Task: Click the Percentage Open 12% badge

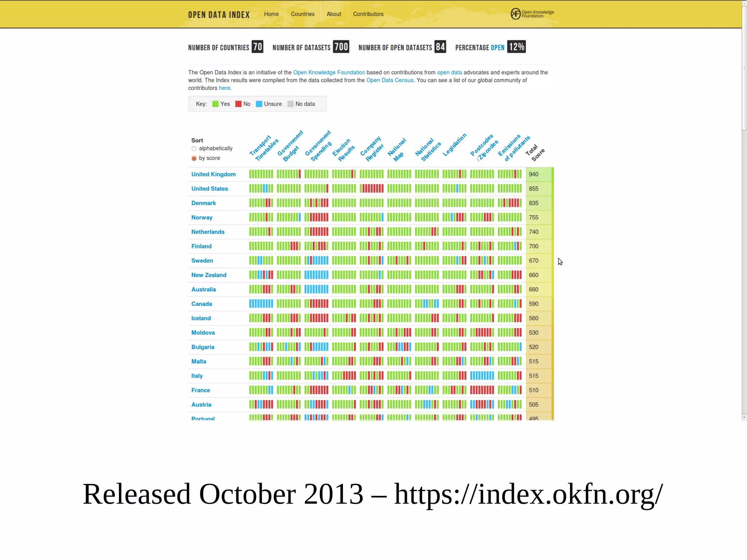Action: (516, 47)
